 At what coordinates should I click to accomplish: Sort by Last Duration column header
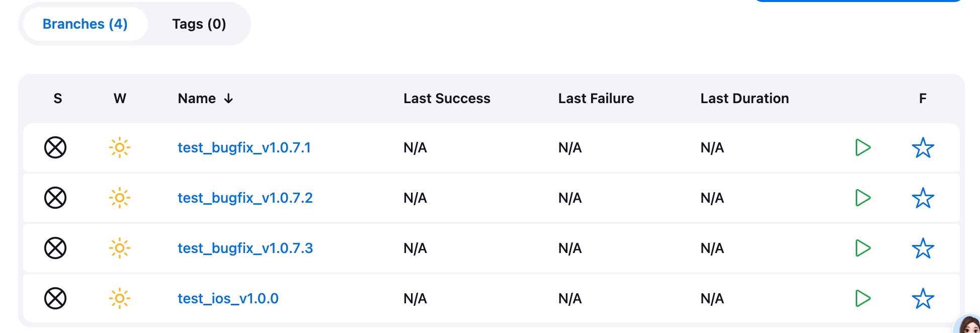coord(744,99)
